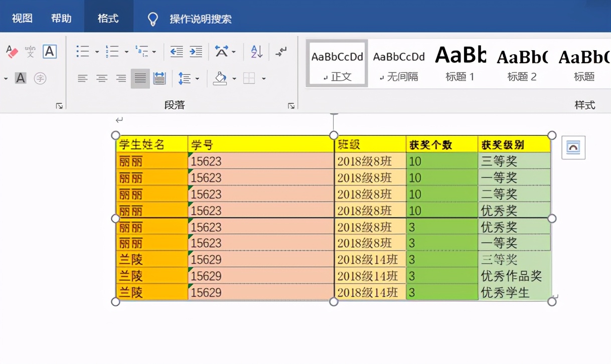611x364 pixels.
Task: Decrease the paragraph indent
Action: point(177,51)
